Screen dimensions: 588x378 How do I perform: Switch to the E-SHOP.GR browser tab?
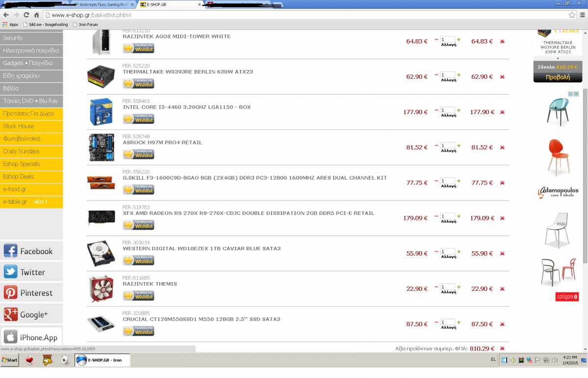point(169,4)
